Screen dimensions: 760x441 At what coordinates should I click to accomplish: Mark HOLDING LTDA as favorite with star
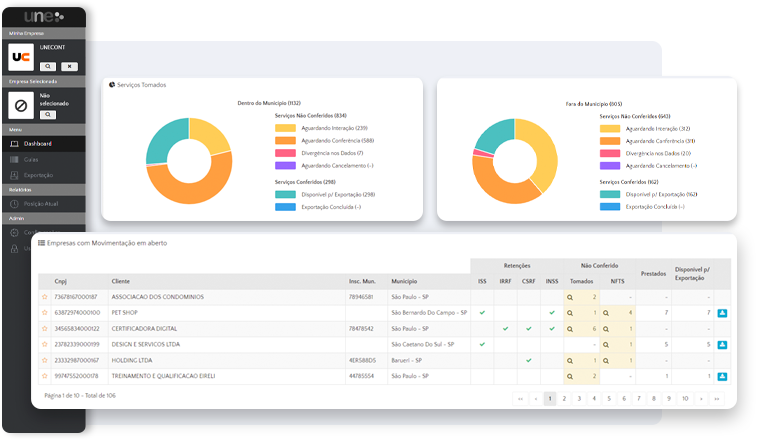(44, 360)
